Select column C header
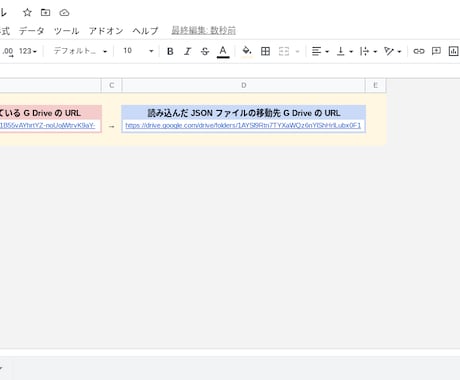Screen dimensions: 460x380 pyautogui.click(x=112, y=85)
